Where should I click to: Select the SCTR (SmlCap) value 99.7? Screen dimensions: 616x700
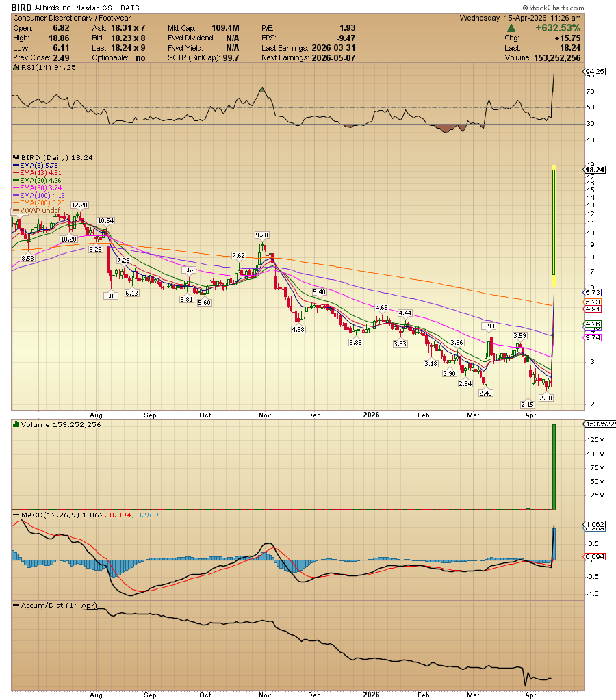click(231, 57)
